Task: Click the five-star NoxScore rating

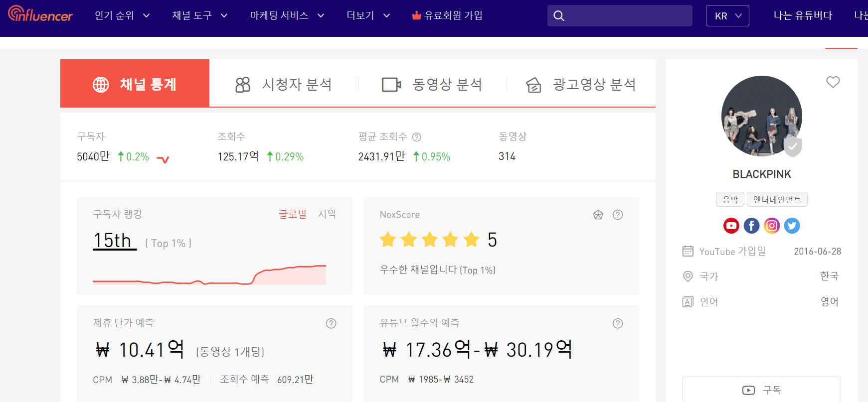Action: point(429,240)
